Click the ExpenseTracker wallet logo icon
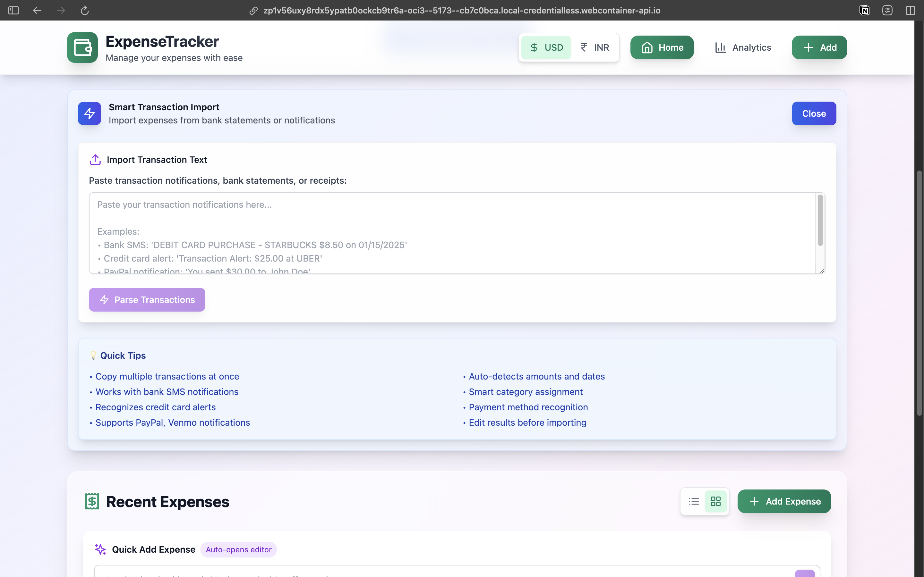 [82, 47]
